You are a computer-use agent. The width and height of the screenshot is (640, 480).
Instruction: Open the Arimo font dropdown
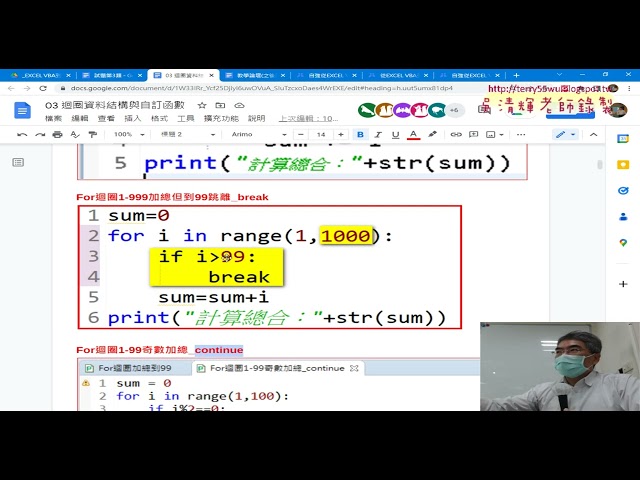259,134
